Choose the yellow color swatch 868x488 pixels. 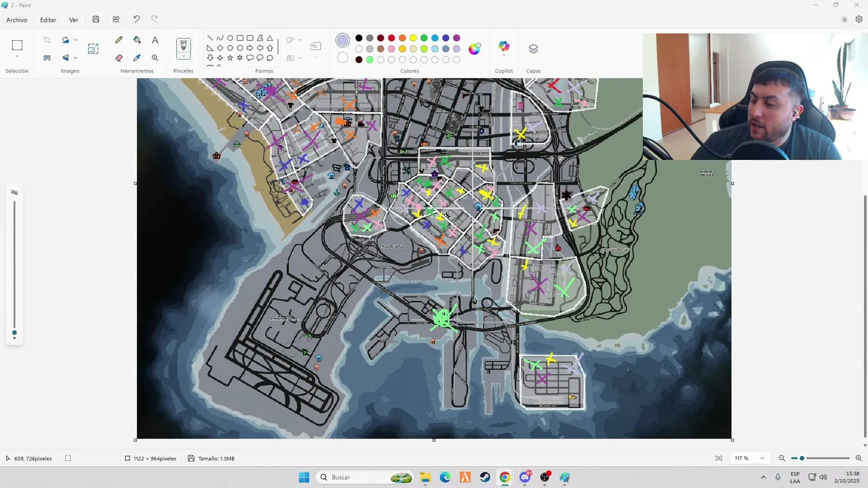[x=413, y=38]
